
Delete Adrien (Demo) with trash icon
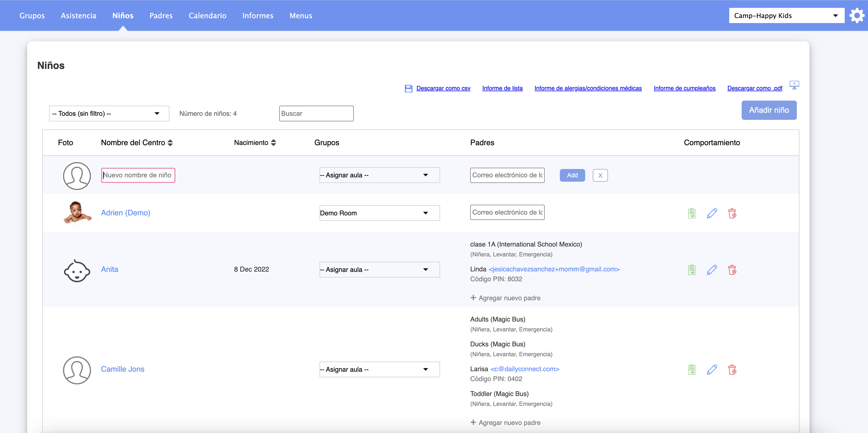[x=732, y=213]
